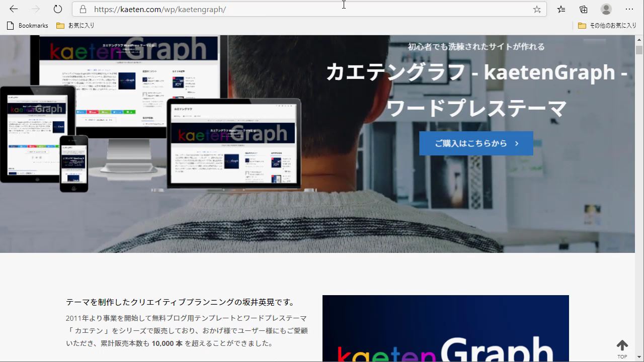644x362 pixels.
Task: Click the kaetenGraph logo image beside the intro
Action: coord(445,328)
